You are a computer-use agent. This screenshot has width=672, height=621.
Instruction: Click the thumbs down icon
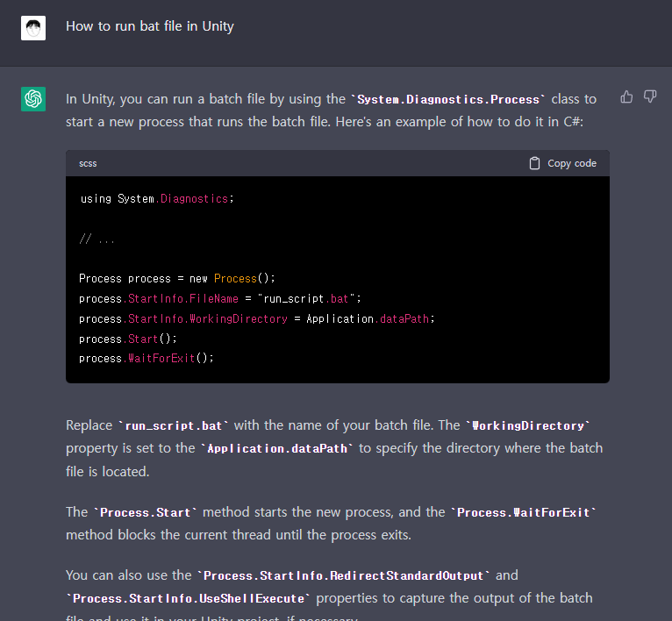[x=650, y=96]
